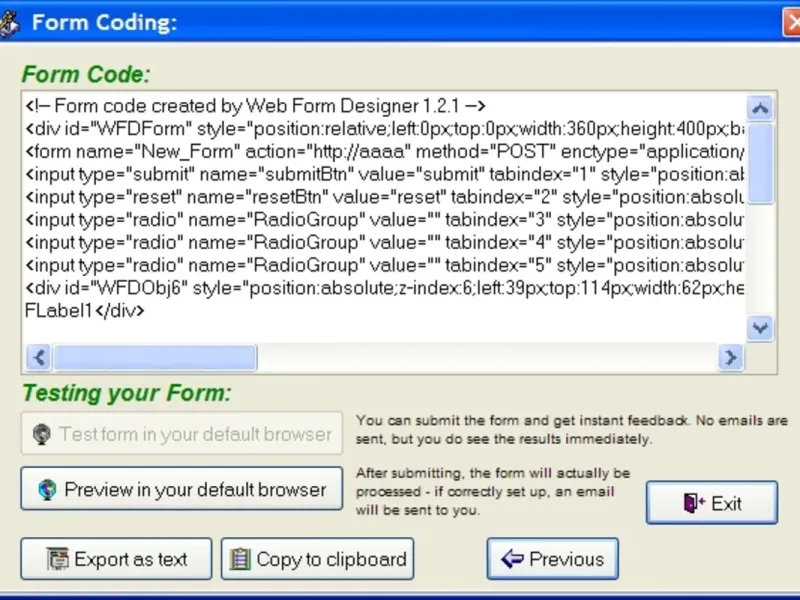Click the Exit button
Screen dimensions: 800x600
(x=712, y=503)
